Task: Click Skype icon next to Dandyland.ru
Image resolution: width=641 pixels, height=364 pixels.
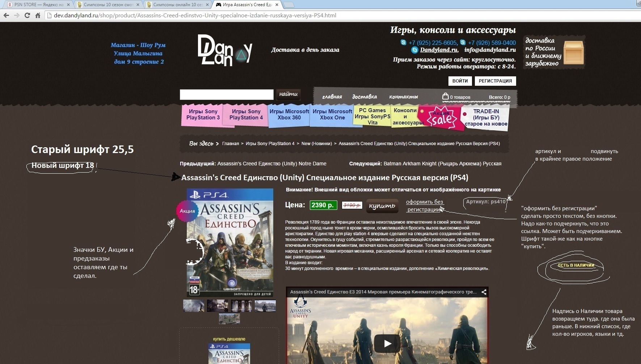Action: [x=415, y=50]
